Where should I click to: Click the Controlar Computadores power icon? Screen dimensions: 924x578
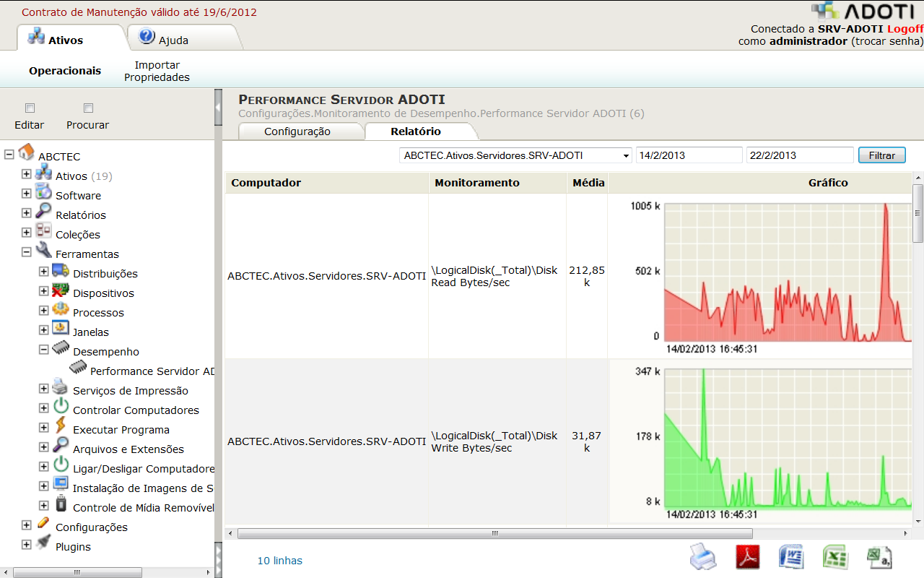61,406
